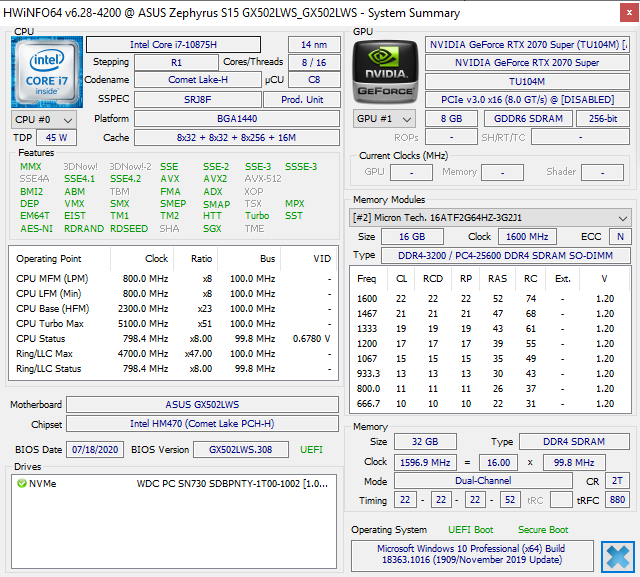
Task: Click the Intel Core i7-10875H name field
Action: pos(173,44)
